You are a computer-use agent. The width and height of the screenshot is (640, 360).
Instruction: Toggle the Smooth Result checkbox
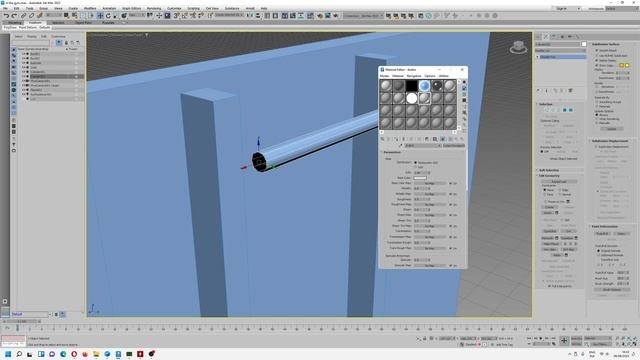(x=597, y=51)
